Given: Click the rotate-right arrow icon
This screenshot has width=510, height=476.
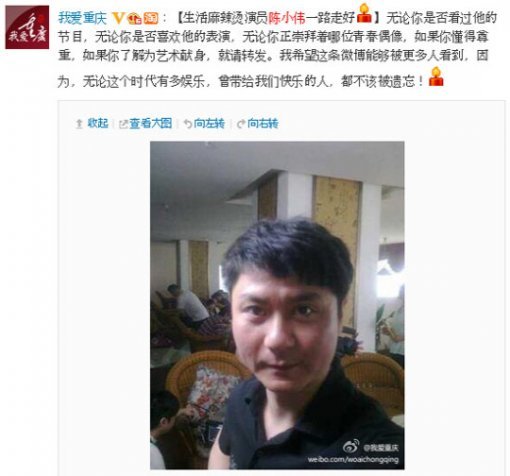Looking at the screenshot, I should [241, 124].
